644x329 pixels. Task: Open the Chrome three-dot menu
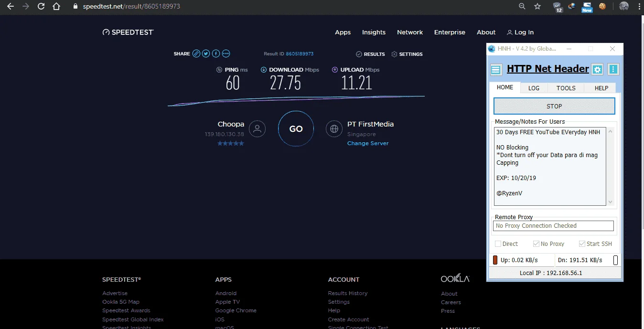click(x=639, y=7)
